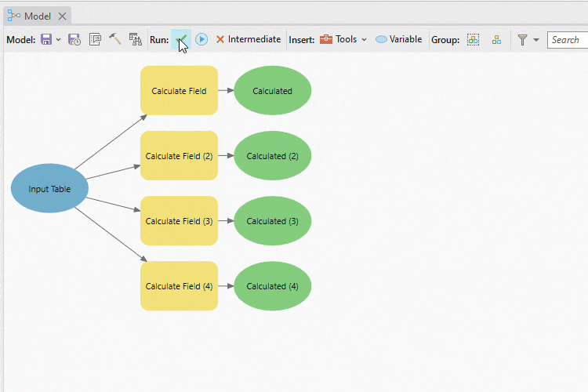Open the model Properties icon
588x392 pixels.
95,39
